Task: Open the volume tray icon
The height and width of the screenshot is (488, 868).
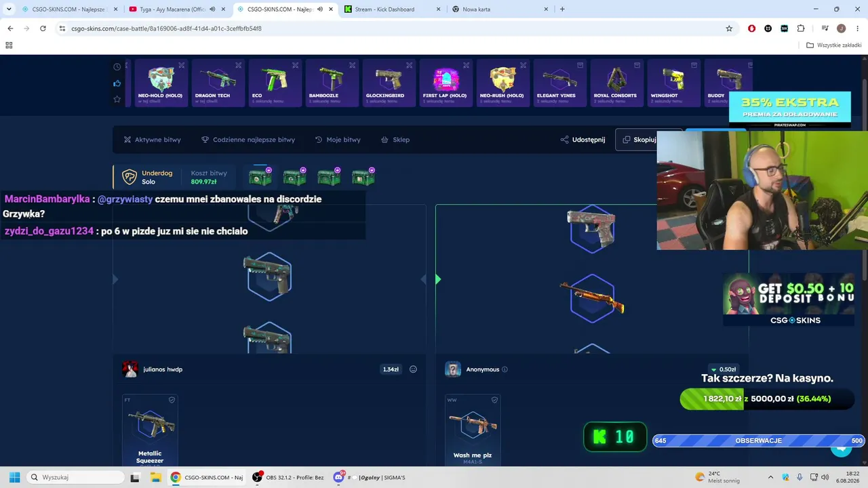Action: pos(825,477)
